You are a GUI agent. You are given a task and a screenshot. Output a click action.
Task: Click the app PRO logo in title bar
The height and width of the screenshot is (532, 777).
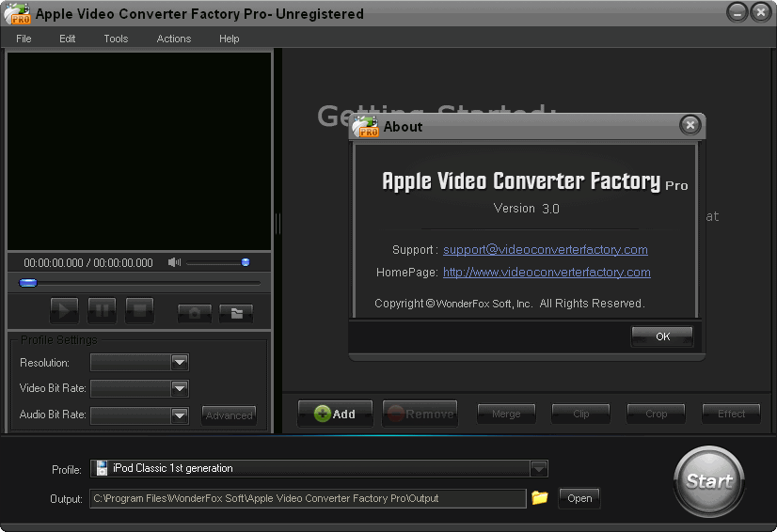(17, 13)
